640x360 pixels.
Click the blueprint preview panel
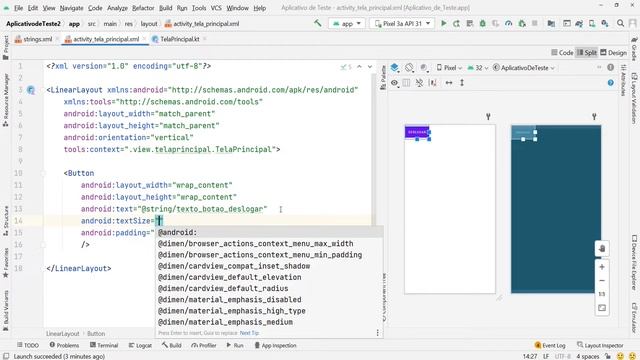pos(556,209)
